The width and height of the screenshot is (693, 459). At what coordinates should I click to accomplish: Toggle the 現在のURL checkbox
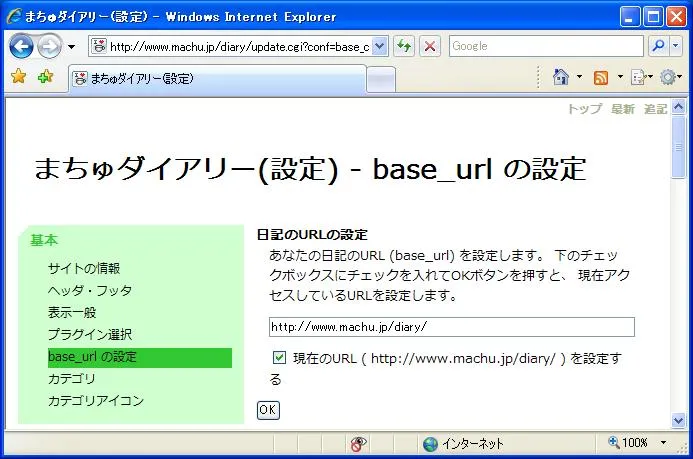[279, 357]
